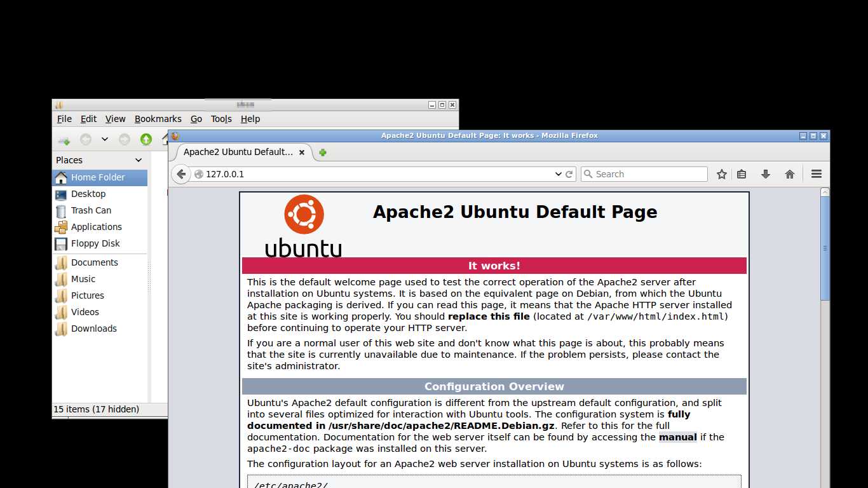Open the Bookmarks menu in file manager
The image size is (868, 488).
coord(158,119)
